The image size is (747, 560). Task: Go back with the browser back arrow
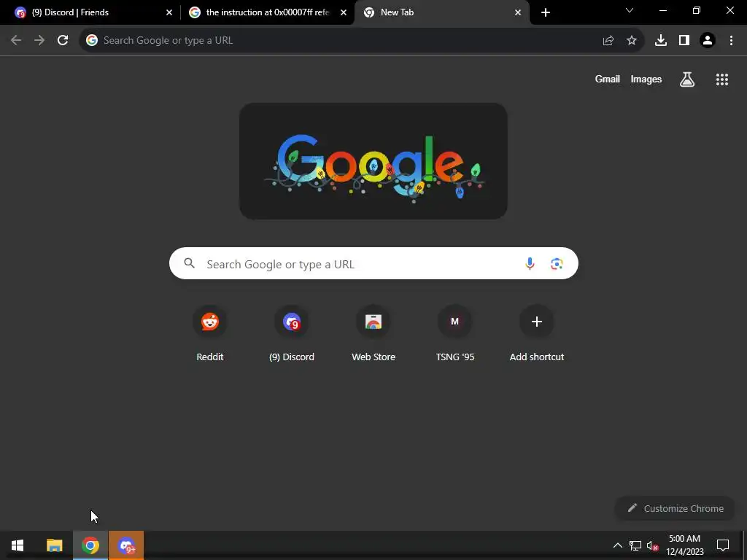pyautogui.click(x=16, y=41)
